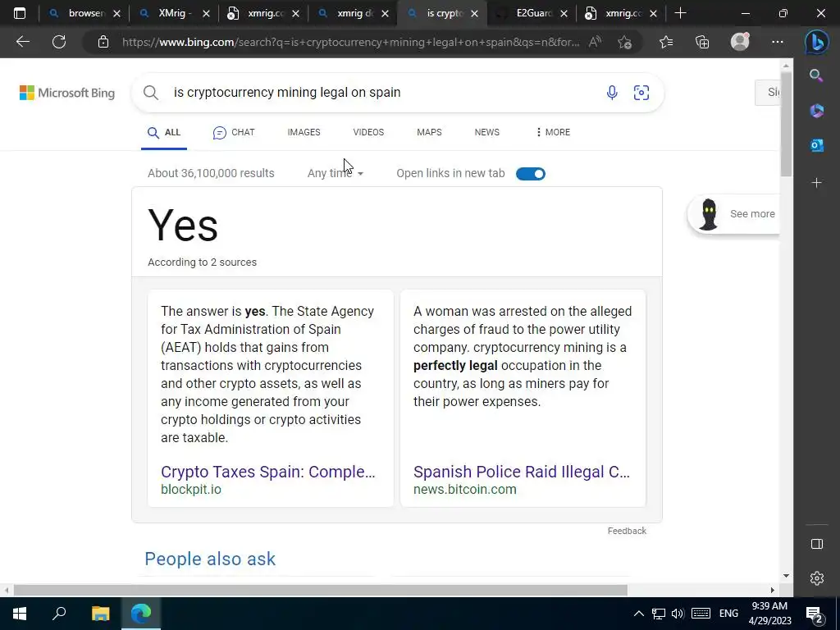Open the news.bitcoin.com source link
This screenshot has width=840, height=630.
pyautogui.click(x=464, y=489)
